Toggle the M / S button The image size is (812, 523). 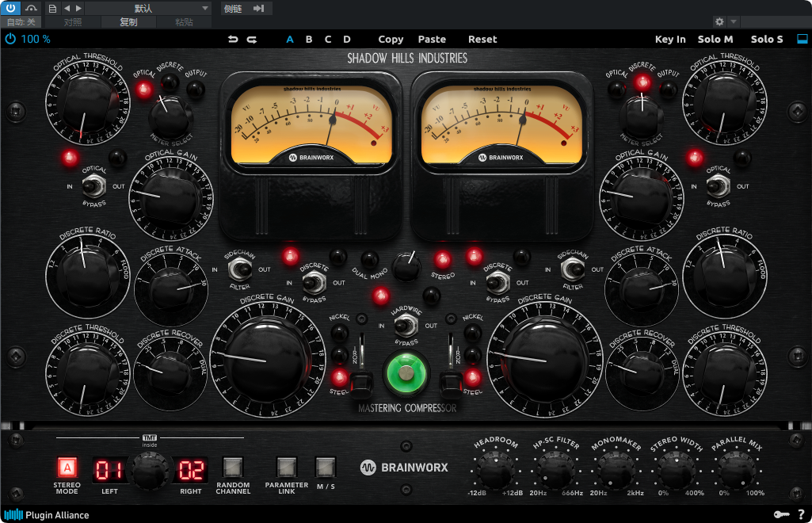coord(326,467)
